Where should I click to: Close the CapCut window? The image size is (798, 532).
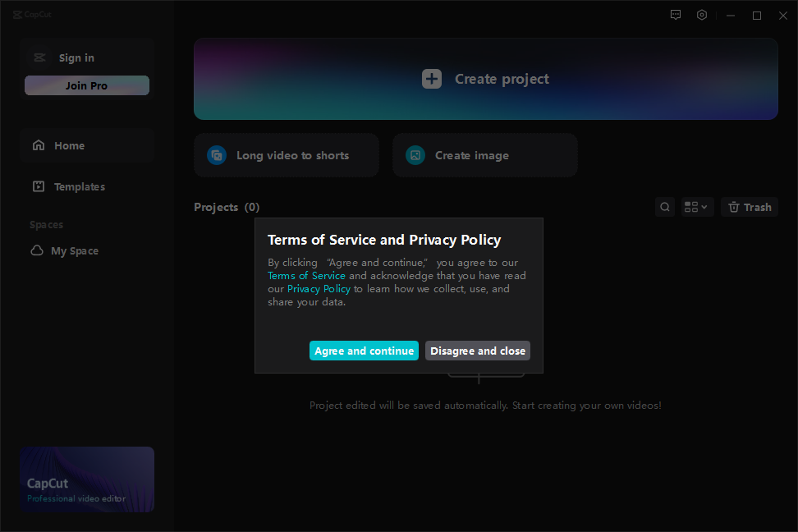point(783,16)
